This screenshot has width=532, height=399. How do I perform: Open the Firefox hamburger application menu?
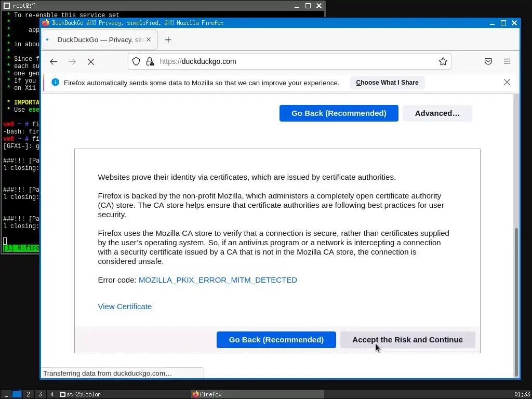[507, 61]
